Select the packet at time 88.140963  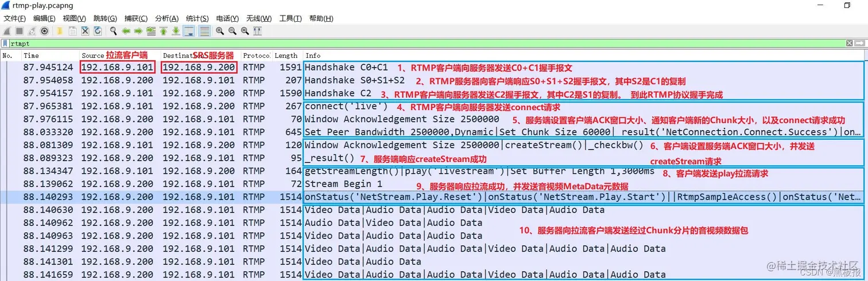(x=433, y=236)
